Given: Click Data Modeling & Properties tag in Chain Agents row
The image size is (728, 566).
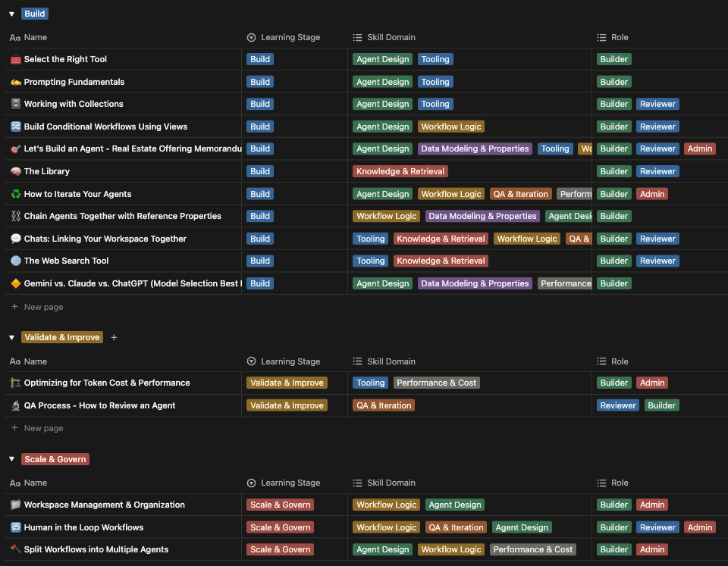Looking at the screenshot, I should click(x=482, y=216).
